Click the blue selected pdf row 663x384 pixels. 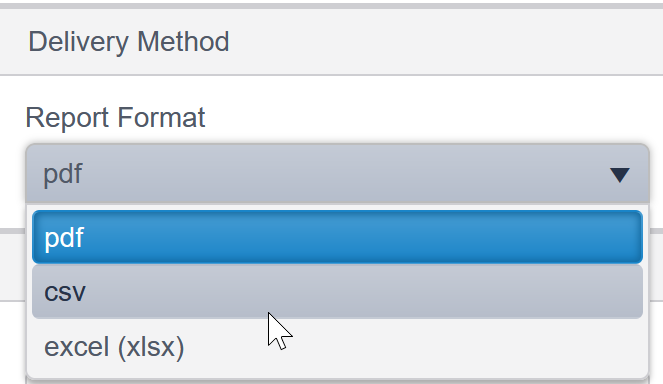pyautogui.click(x=337, y=237)
